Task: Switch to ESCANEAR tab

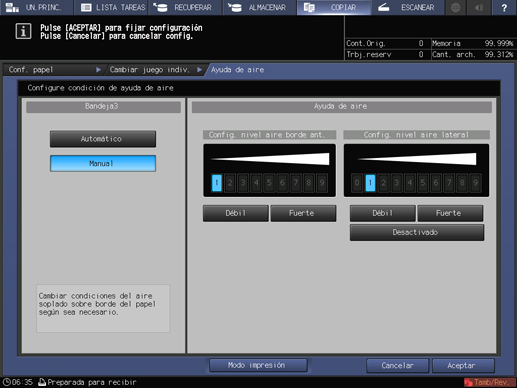Action: tap(408, 7)
